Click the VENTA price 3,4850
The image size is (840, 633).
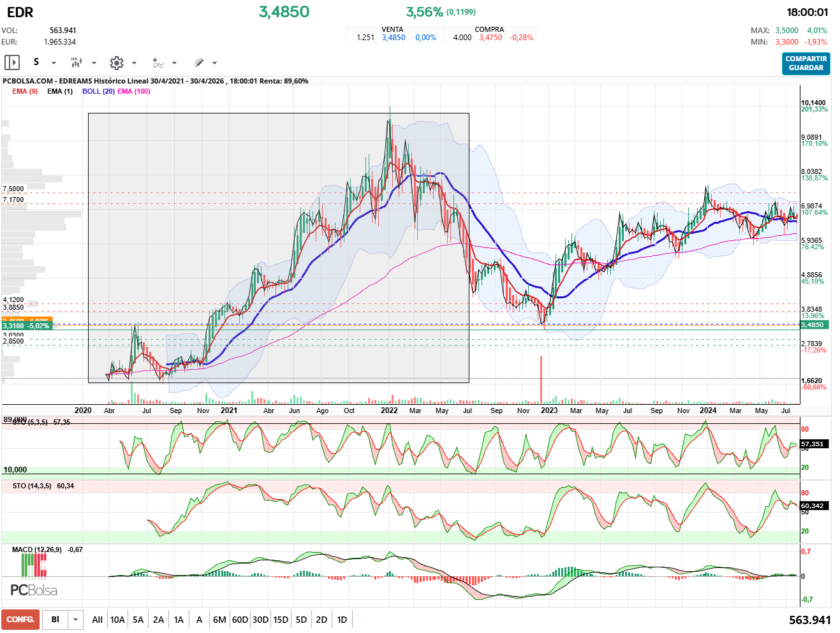394,38
